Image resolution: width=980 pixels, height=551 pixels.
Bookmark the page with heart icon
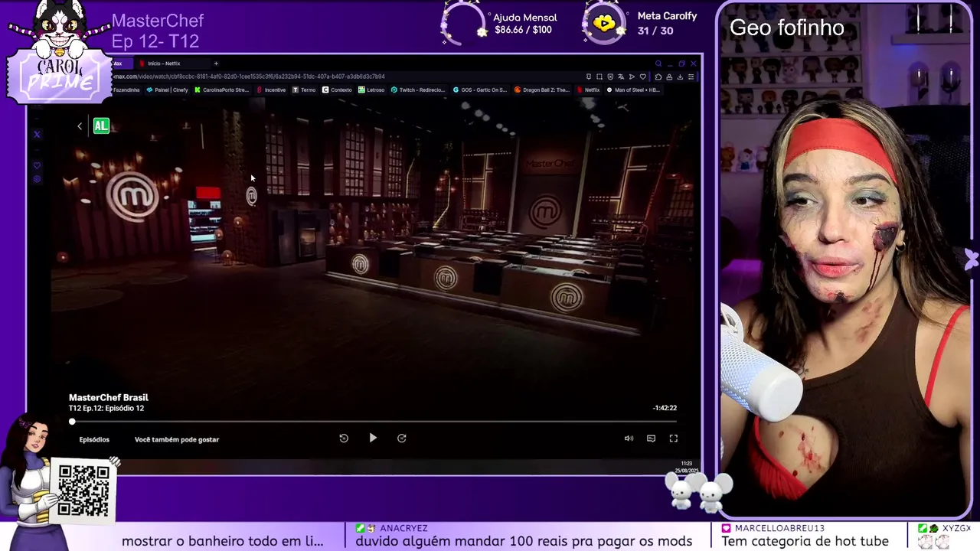click(x=643, y=77)
